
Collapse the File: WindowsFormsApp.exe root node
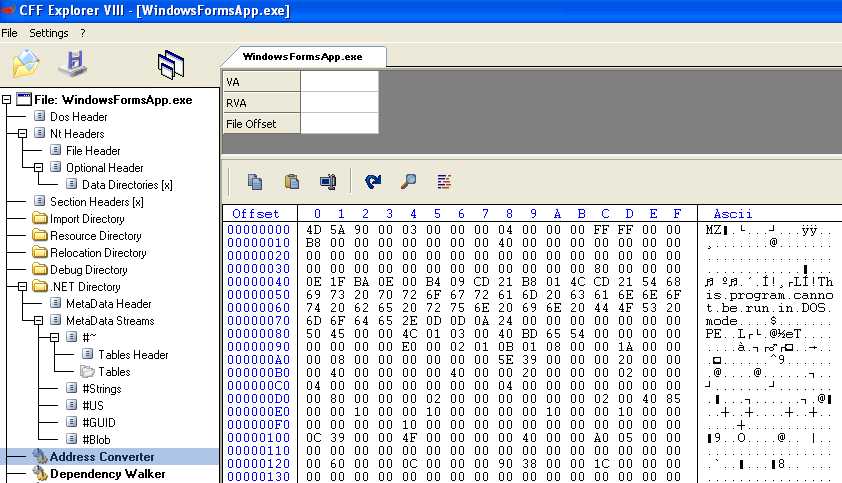click(6, 100)
